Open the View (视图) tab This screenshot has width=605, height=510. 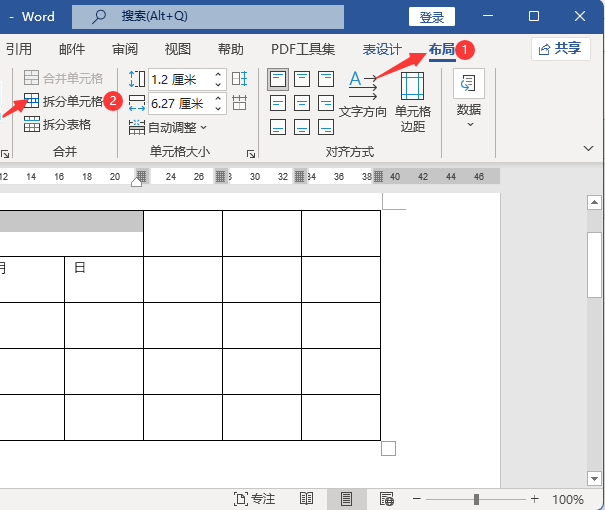coord(177,49)
